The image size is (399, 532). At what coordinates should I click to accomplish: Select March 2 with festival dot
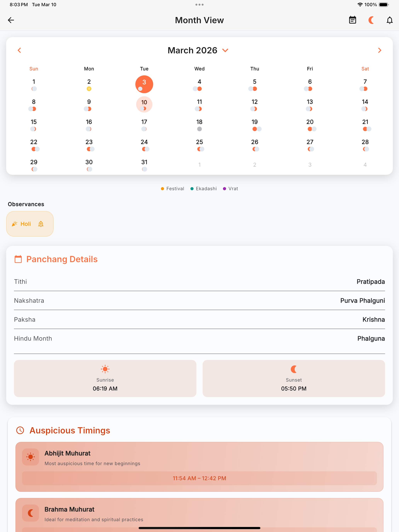[89, 85]
